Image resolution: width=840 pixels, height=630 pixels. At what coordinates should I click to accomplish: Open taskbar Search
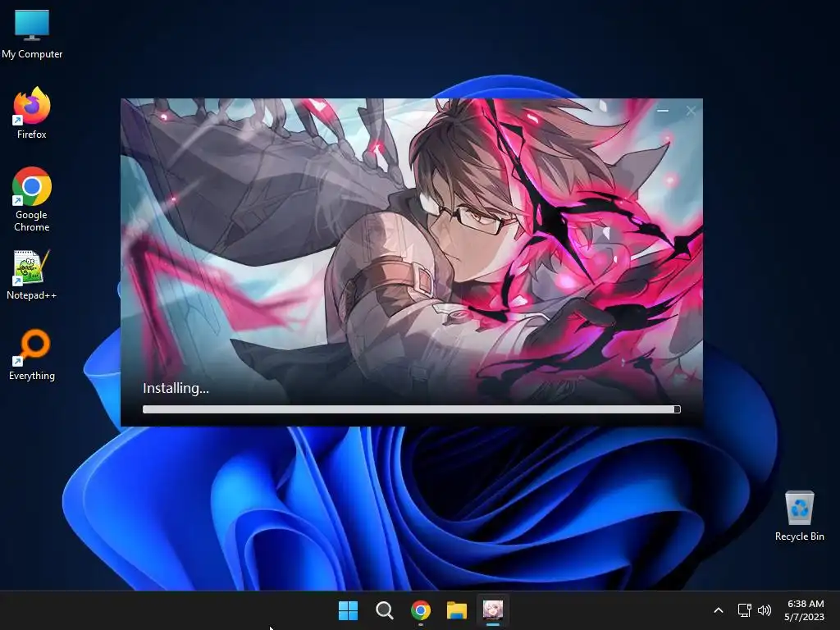tap(384, 610)
